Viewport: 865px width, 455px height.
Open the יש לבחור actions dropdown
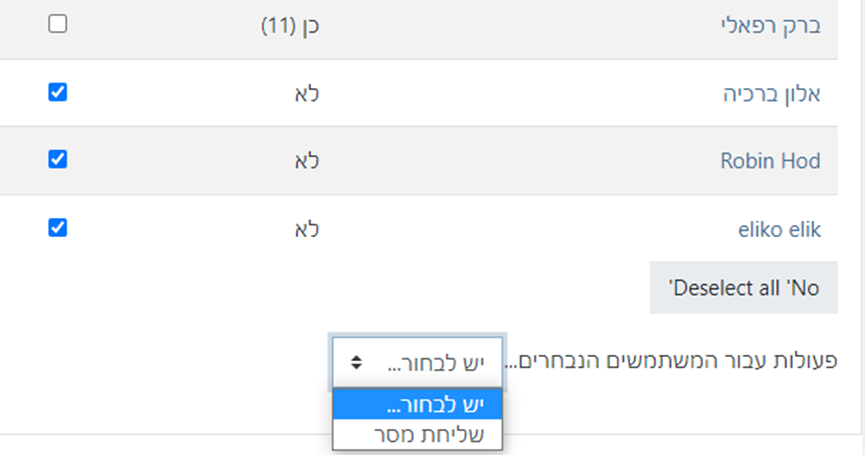(418, 362)
